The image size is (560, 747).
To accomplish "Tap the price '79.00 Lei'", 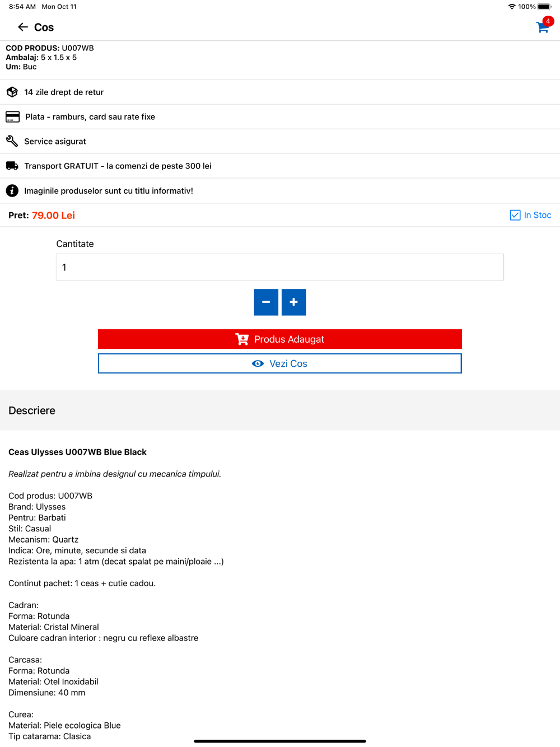I will (53, 215).
